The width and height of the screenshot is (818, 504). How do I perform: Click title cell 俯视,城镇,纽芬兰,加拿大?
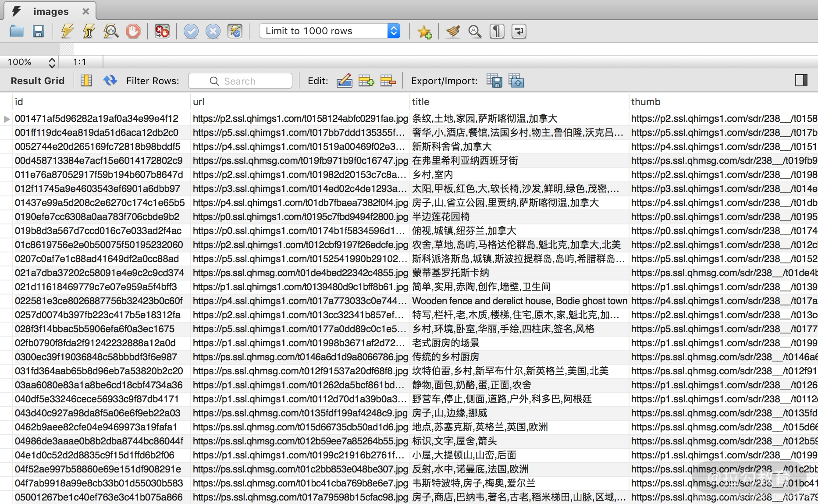(519, 231)
